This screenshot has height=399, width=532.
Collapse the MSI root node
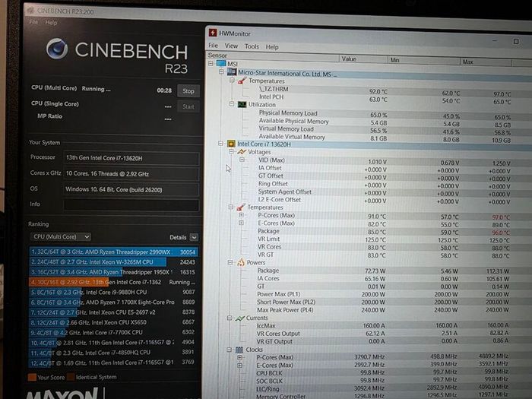tap(211, 63)
